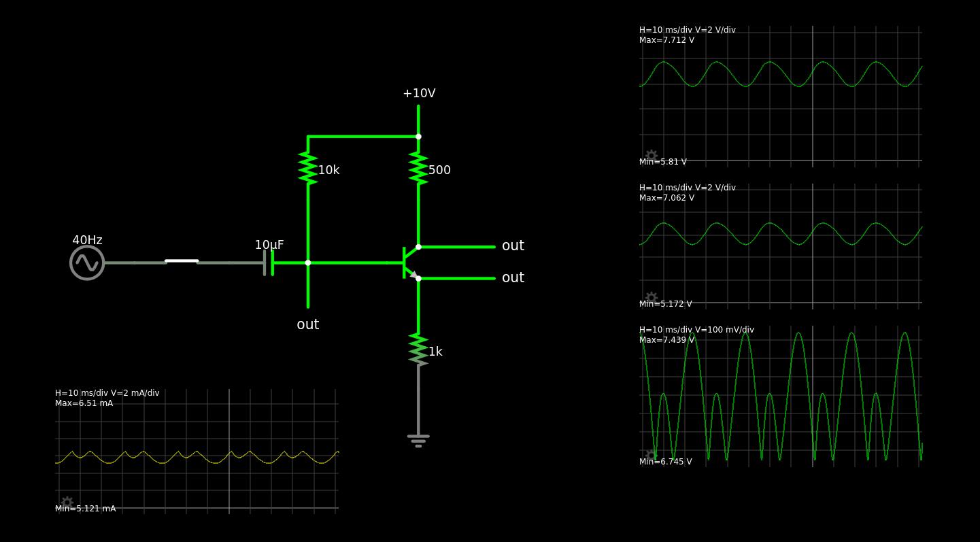Click the top scope waveform showing Max=7.712 V

[x=781, y=74]
